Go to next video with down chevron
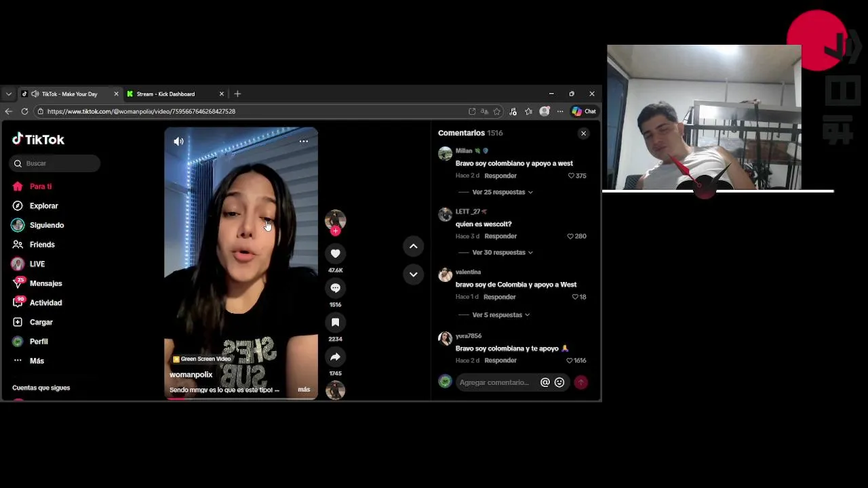Screen dimensions: 868x488 click(413, 274)
